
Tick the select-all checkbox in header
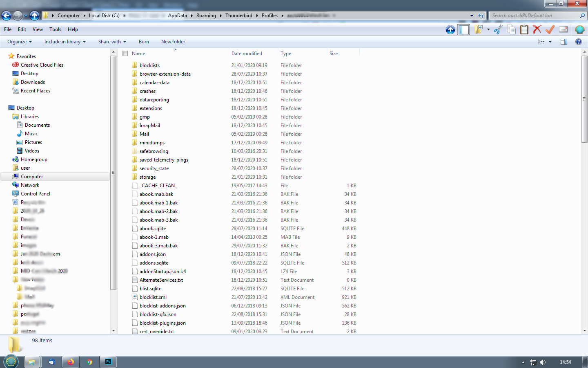(x=125, y=54)
